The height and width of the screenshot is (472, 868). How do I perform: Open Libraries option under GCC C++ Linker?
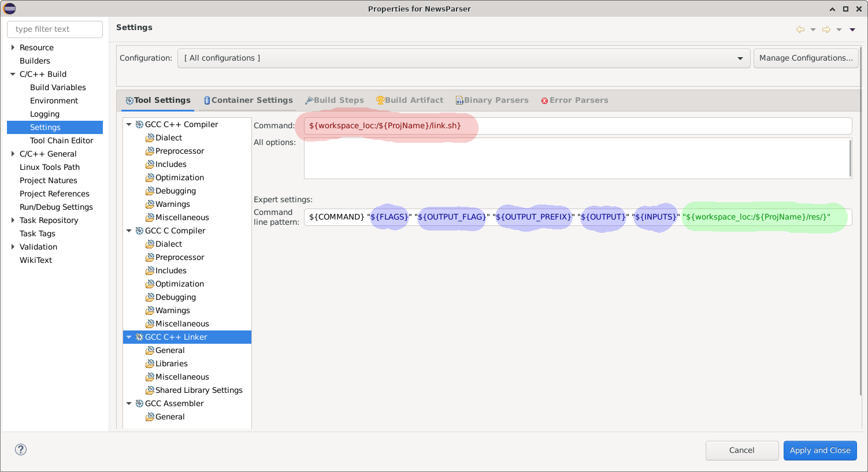(171, 363)
